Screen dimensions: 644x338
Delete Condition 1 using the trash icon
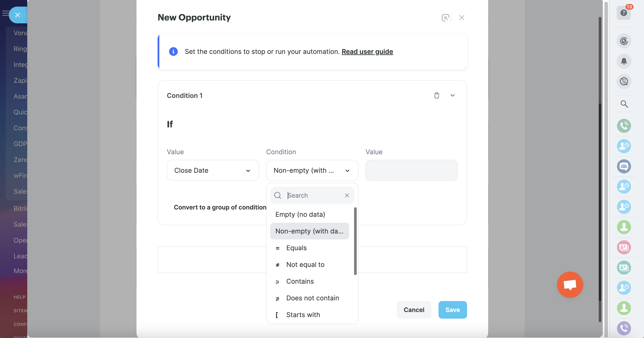pos(437,95)
